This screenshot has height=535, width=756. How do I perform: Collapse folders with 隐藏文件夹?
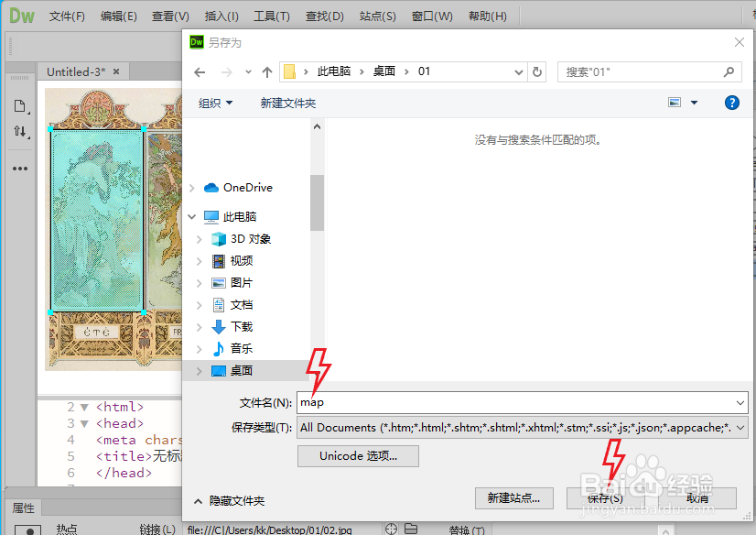click(229, 501)
